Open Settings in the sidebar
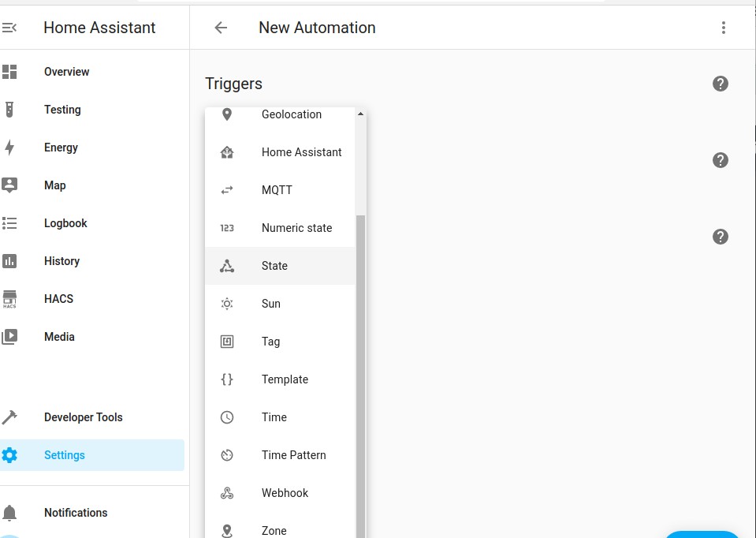Viewport: 756px width, 538px height. 92,455
